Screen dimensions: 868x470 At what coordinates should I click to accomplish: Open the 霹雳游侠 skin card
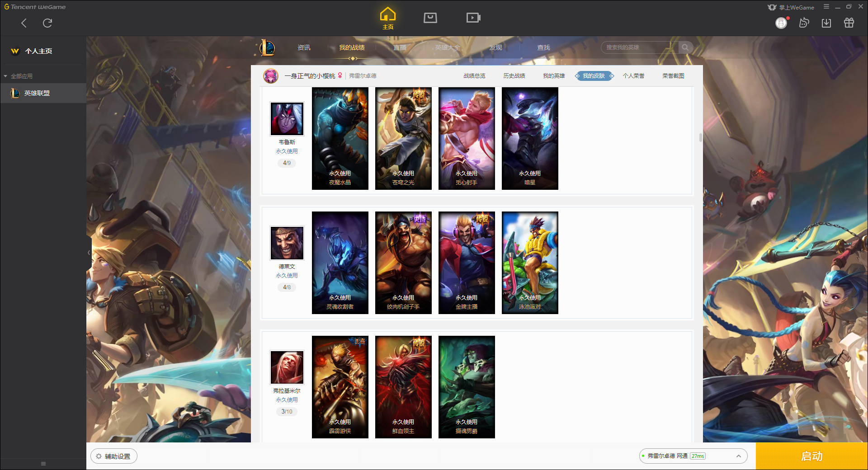tap(340, 387)
